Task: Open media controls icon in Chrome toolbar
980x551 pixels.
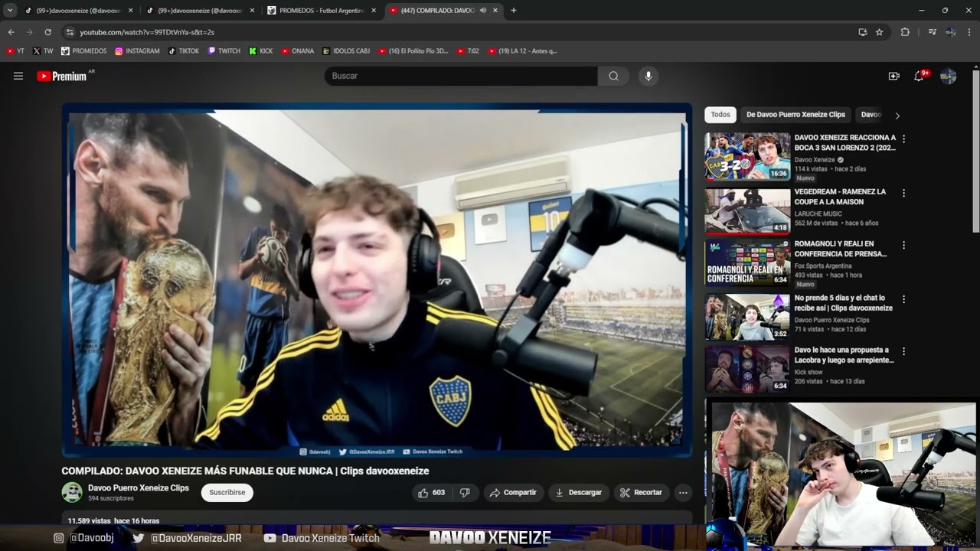Action: [932, 32]
